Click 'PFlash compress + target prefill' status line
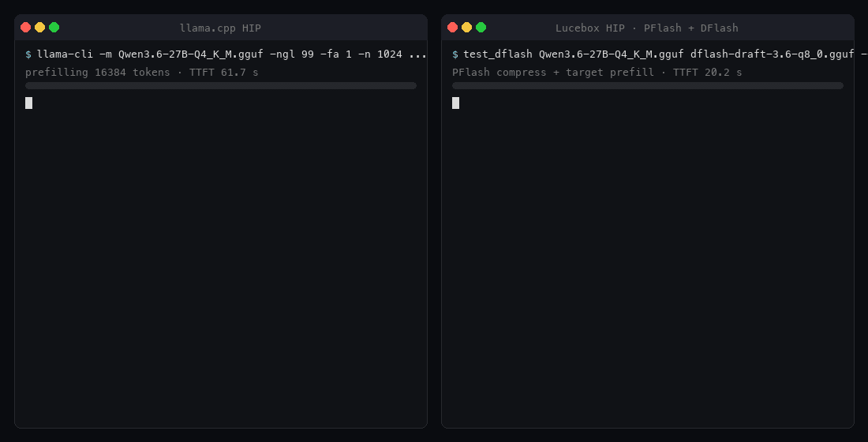Screen dimensions: 868x442 click(597, 73)
